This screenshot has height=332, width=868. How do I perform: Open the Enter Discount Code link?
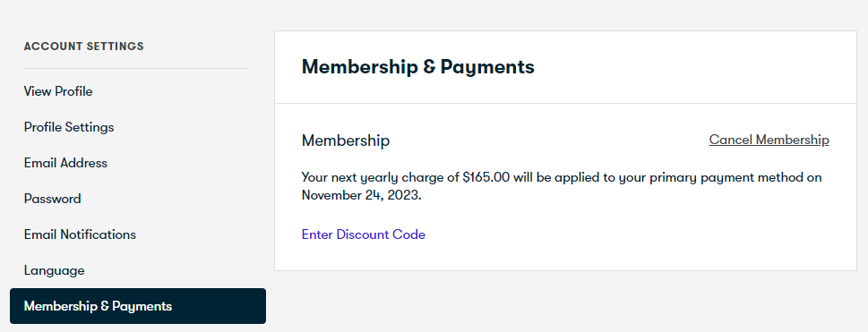point(363,234)
